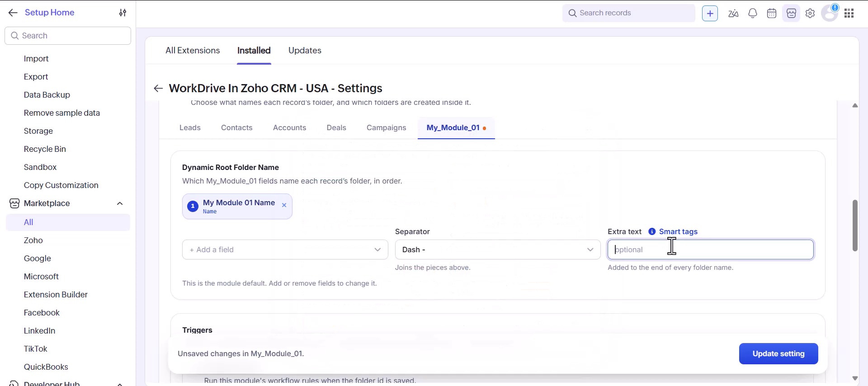This screenshot has width=868, height=386.
Task: Open the Add a field dropdown
Action: [285, 249]
